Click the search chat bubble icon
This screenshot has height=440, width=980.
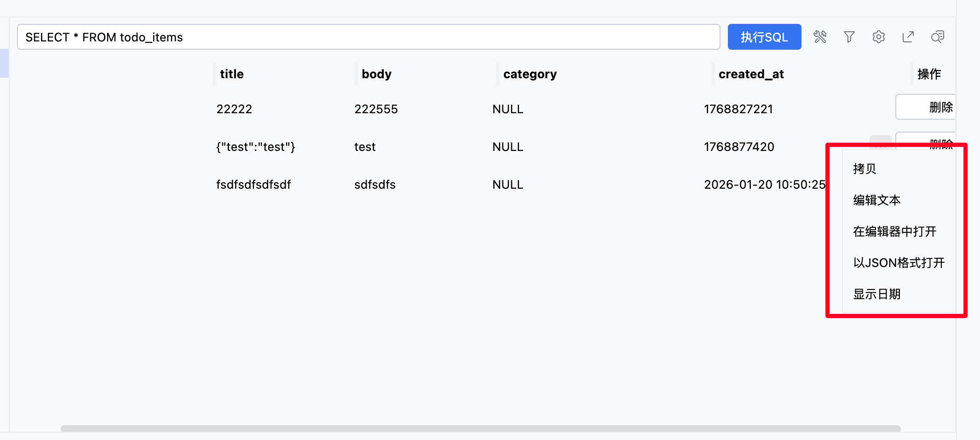(938, 37)
